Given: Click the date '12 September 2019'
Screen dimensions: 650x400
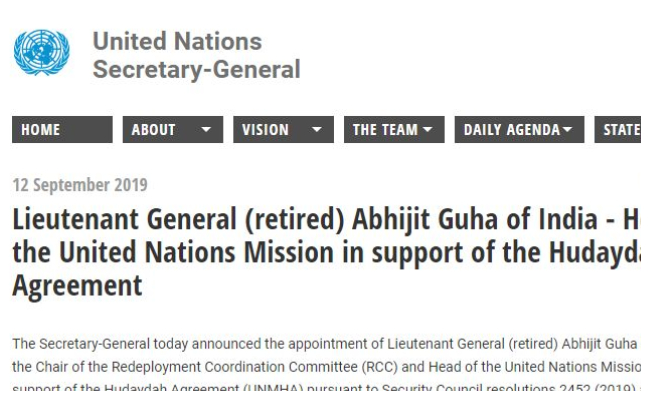Looking at the screenshot, I should pyautogui.click(x=80, y=185).
